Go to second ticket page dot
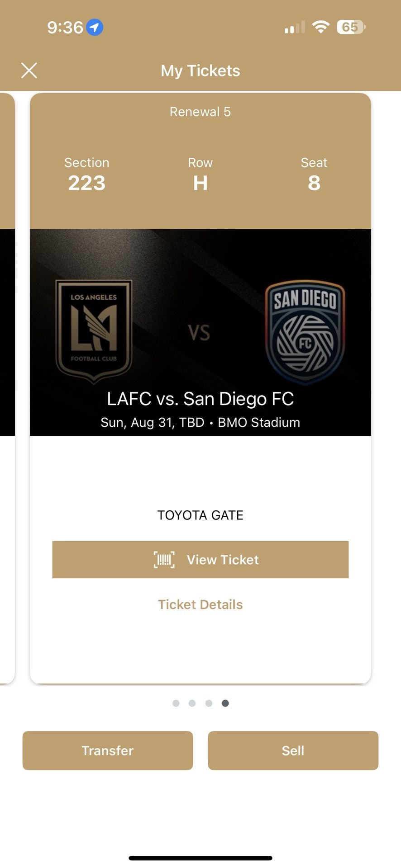This screenshot has height=868, width=401. click(192, 703)
